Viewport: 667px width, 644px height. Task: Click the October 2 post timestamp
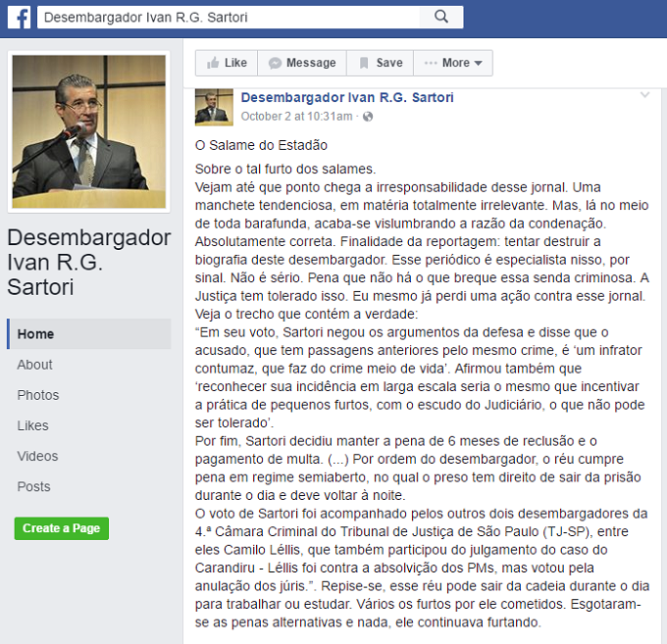(296, 116)
